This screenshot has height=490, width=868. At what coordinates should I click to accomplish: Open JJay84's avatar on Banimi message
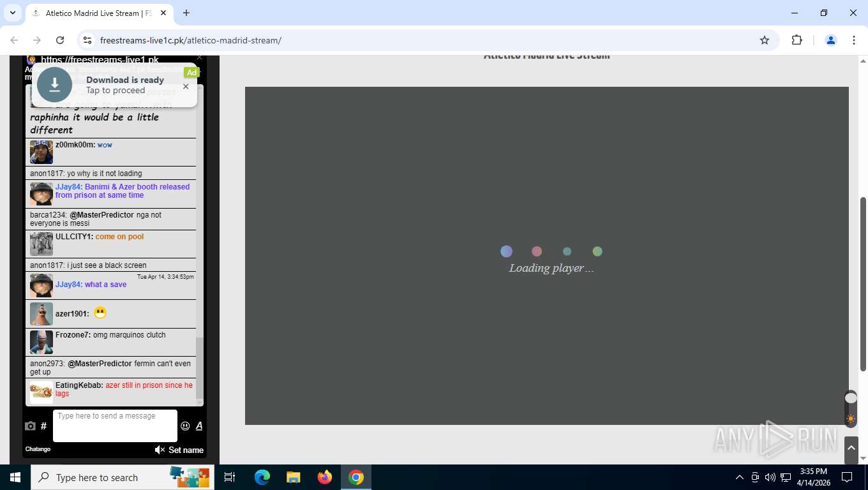pos(41,194)
